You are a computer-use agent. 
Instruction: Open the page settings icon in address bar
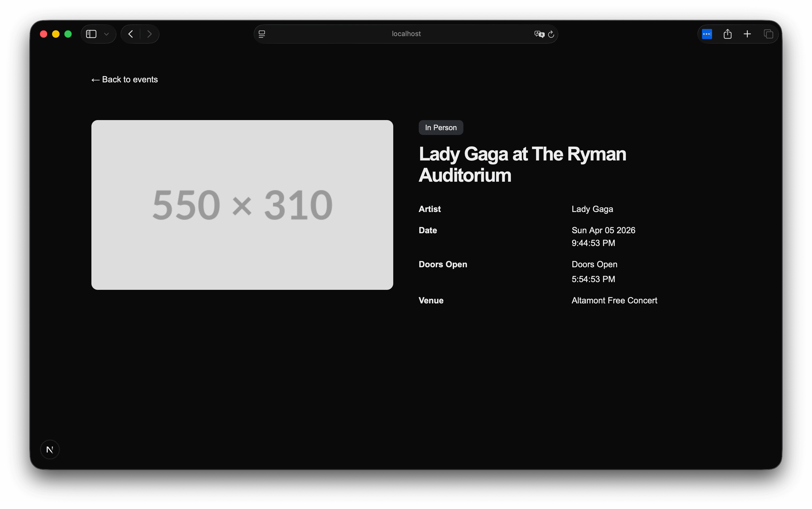[x=262, y=34]
